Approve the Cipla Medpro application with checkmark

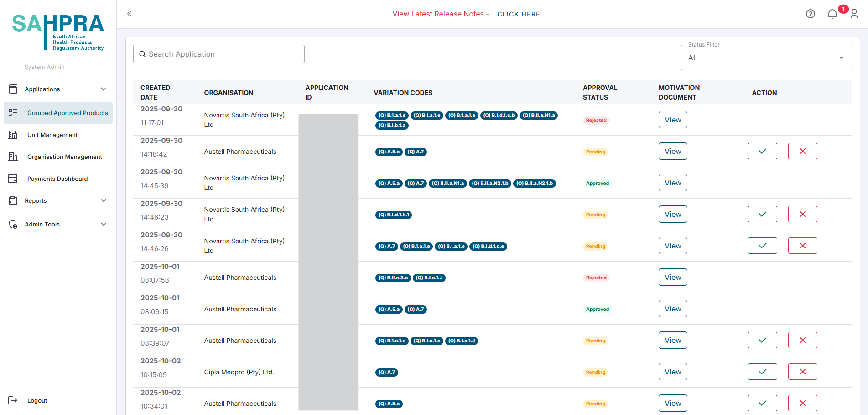[762, 372]
